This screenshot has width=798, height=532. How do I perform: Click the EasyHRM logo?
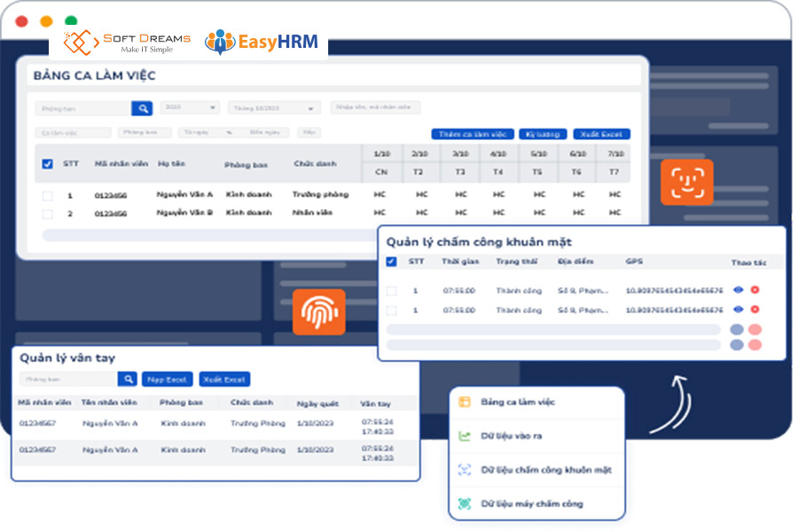tap(261, 42)
